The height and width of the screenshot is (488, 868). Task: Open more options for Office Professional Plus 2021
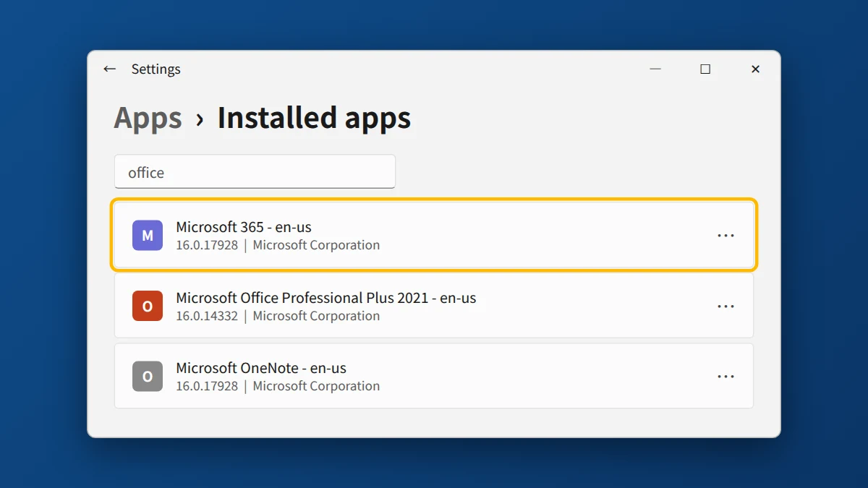click(x=726, y=307)
